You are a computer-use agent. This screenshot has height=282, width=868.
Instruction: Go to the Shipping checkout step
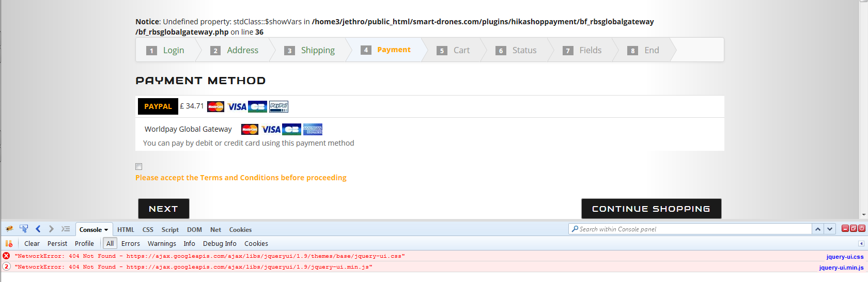point(309,50)
